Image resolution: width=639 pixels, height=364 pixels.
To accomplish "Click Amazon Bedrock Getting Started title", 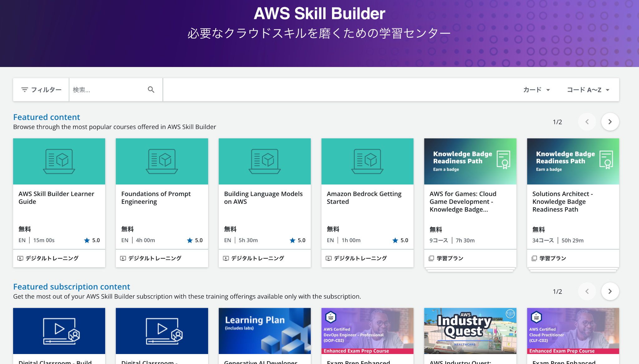I will 364,198.
